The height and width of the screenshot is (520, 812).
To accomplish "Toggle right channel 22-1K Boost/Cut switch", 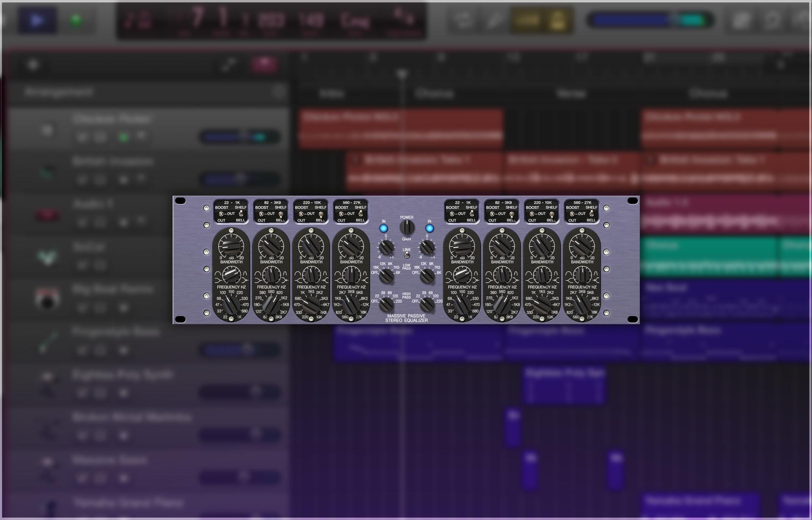I will click(453, 214).
